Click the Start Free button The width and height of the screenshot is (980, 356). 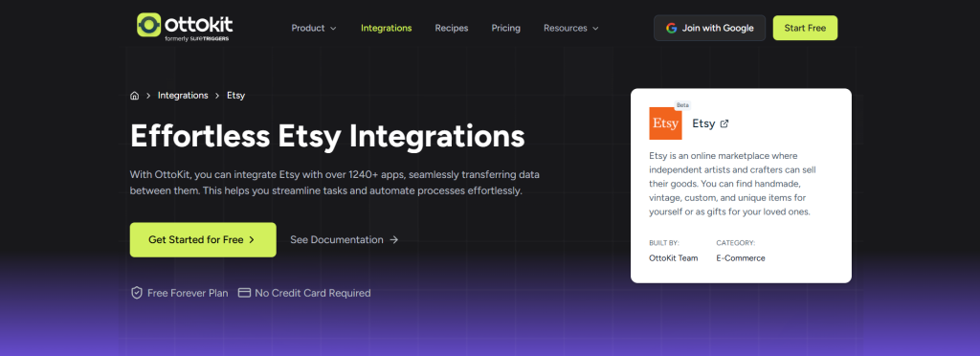click(805, 28)
